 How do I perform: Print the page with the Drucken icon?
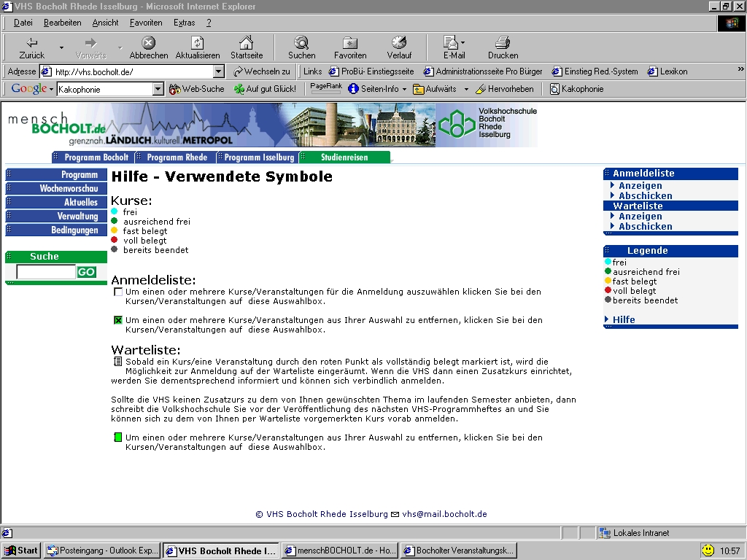tap(503, 43)
